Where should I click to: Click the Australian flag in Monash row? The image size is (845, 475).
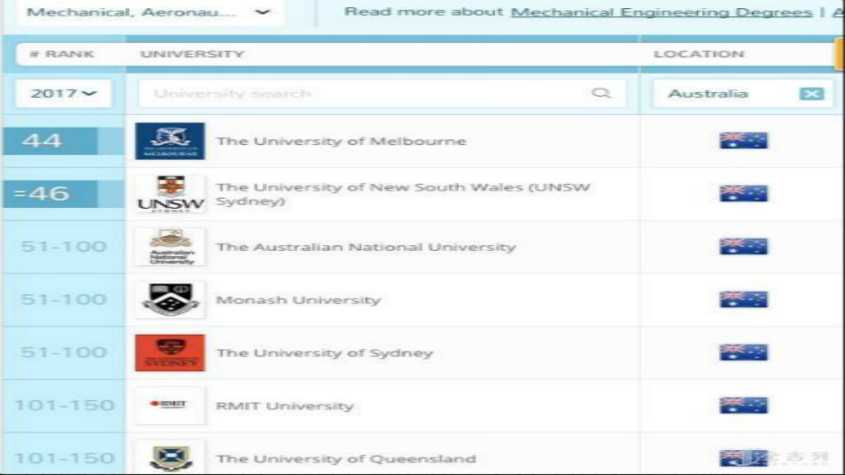coord(743,299)
